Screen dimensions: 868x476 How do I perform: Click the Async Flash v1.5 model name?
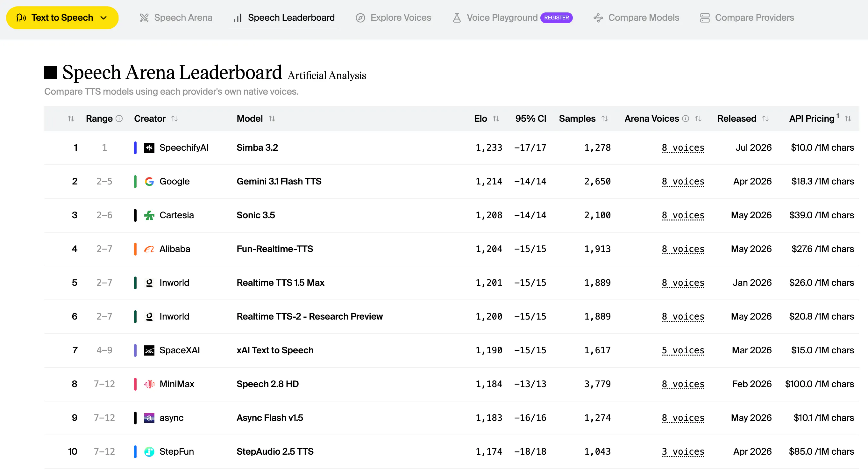[270, 418]
